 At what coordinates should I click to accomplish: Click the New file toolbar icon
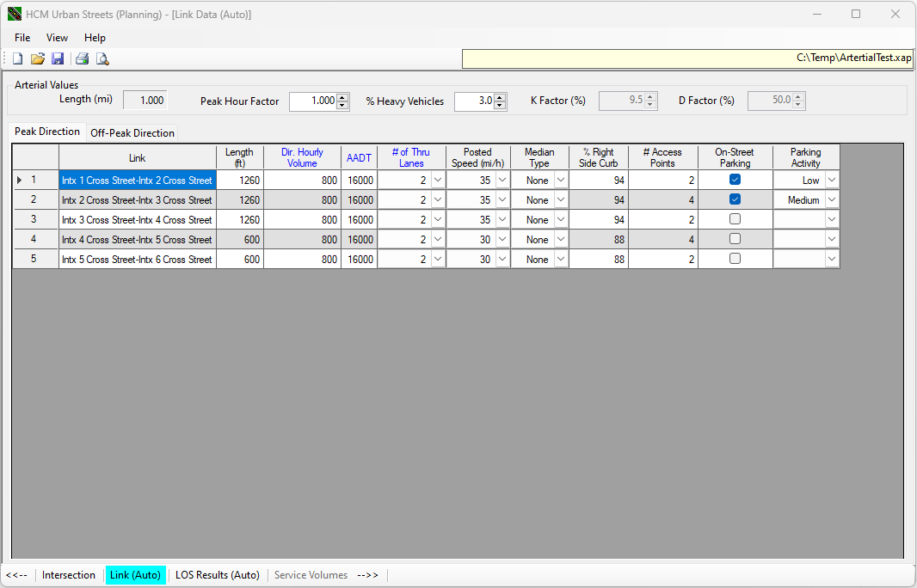[x=17, y=58]
